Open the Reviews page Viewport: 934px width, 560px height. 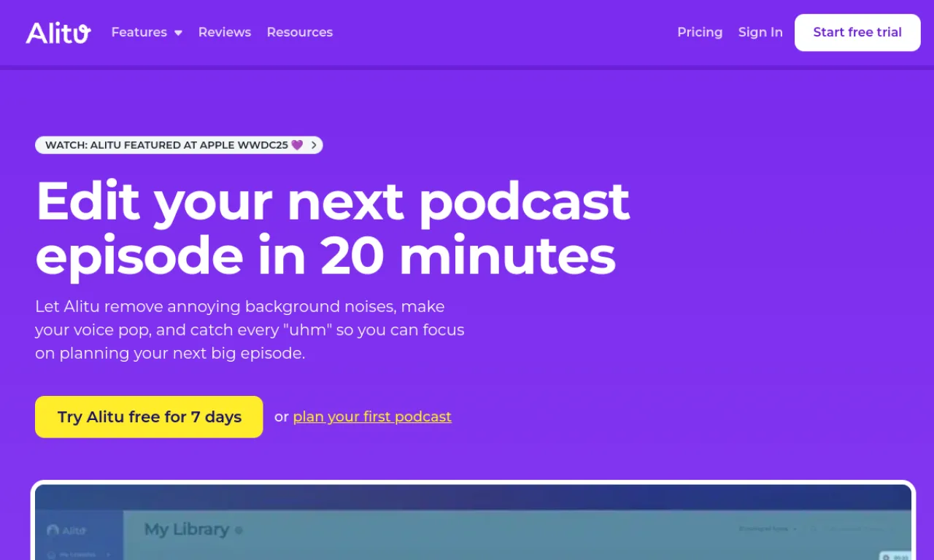point(225,32)
